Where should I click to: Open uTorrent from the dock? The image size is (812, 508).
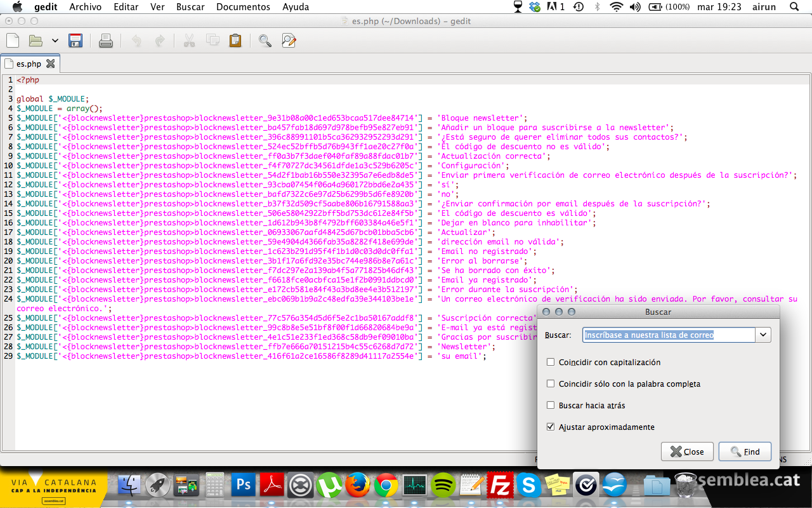[x=329, y=486]
